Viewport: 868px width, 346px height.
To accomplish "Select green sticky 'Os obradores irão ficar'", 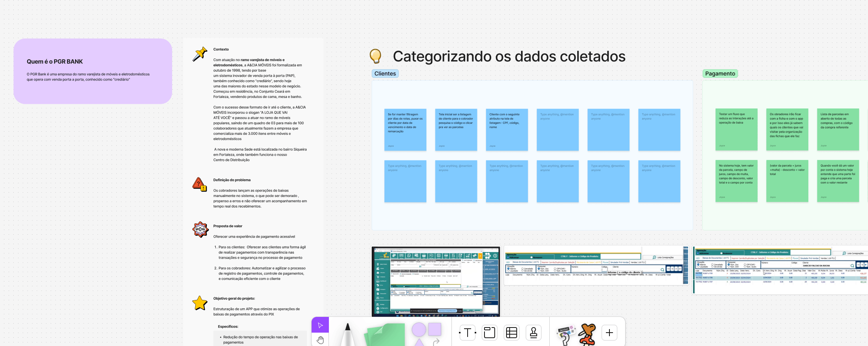I will [787, 130].
